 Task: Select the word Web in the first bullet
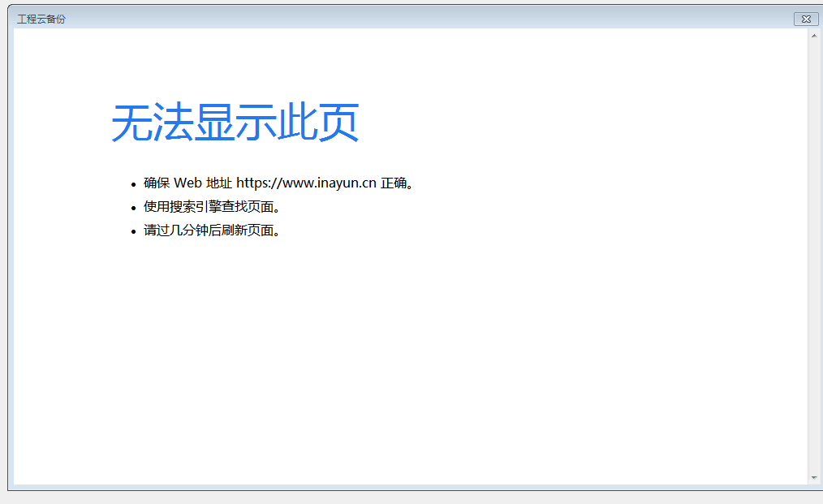[x=187, y=183]
